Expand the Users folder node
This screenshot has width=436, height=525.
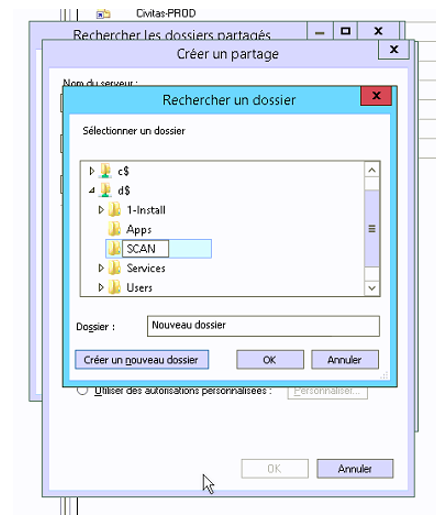[x=101, y=288]
